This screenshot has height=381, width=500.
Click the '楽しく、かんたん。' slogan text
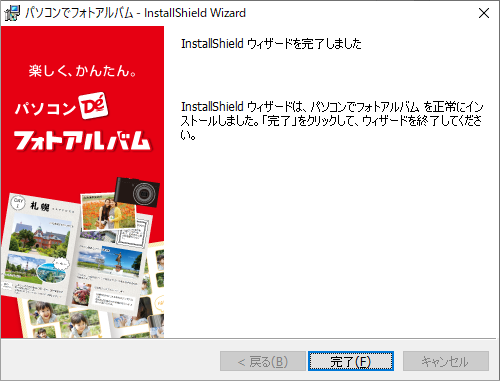click(82, 71)
